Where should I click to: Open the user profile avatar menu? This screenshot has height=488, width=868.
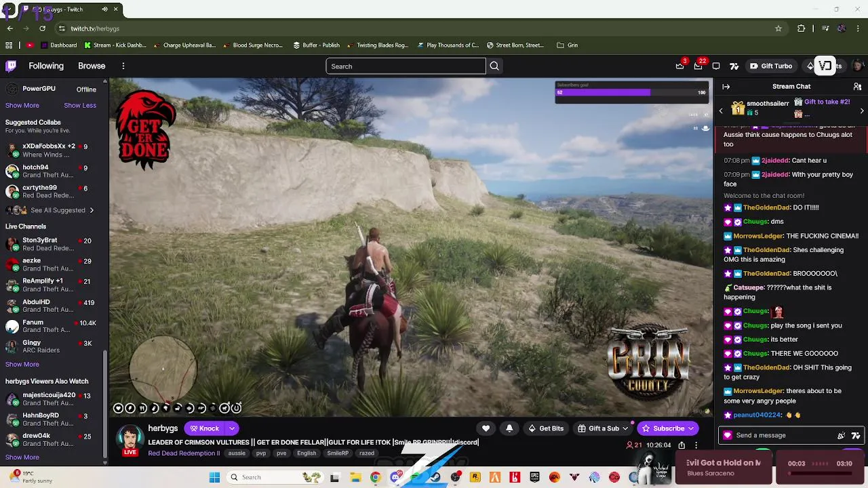coord(857,66)
